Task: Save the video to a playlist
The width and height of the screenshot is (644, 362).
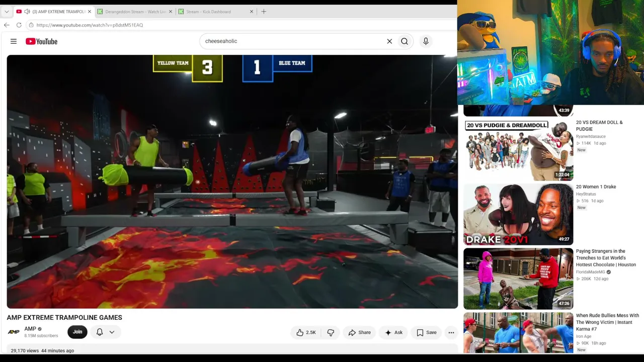Action: (427, 332)
